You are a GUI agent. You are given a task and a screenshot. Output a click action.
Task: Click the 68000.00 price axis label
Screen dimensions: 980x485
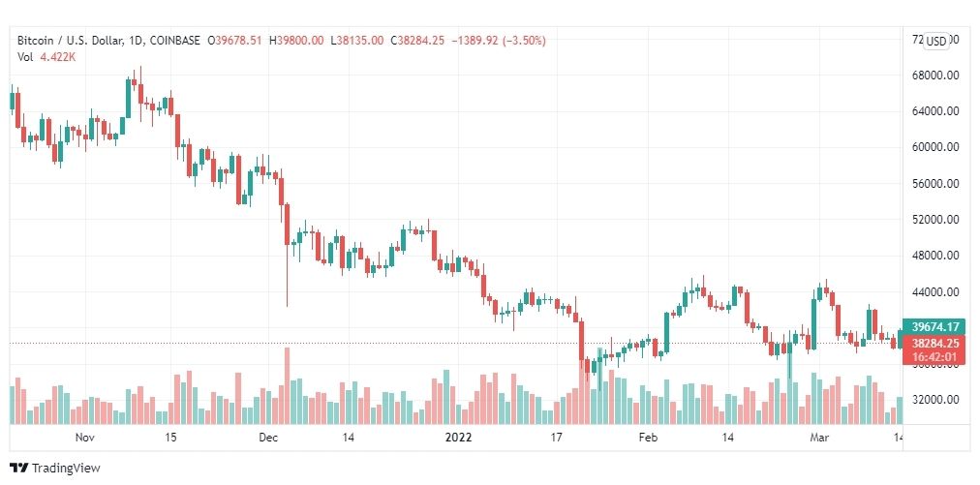935,75
